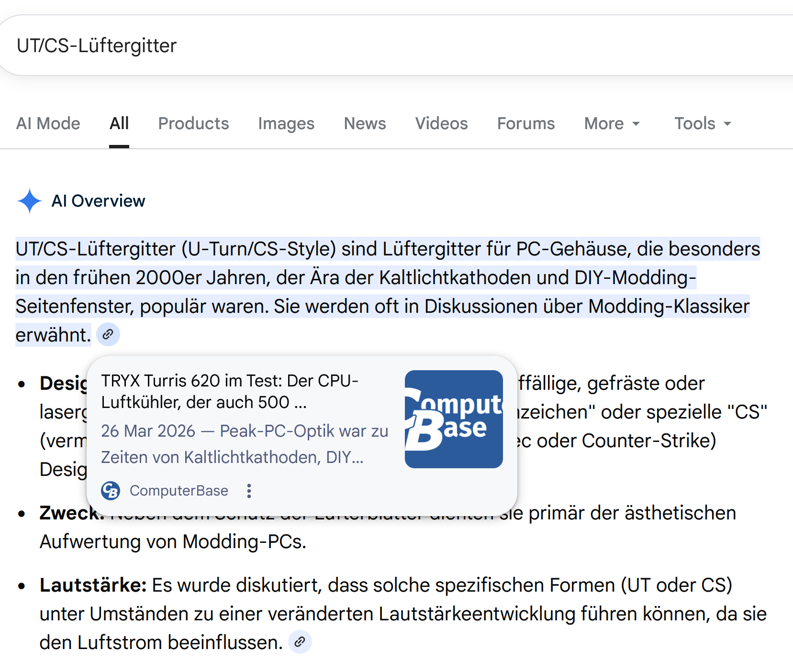Viewport: 793px width, 672px height.
Task: Switch to the Products tab
Action: tap(194, 123)
